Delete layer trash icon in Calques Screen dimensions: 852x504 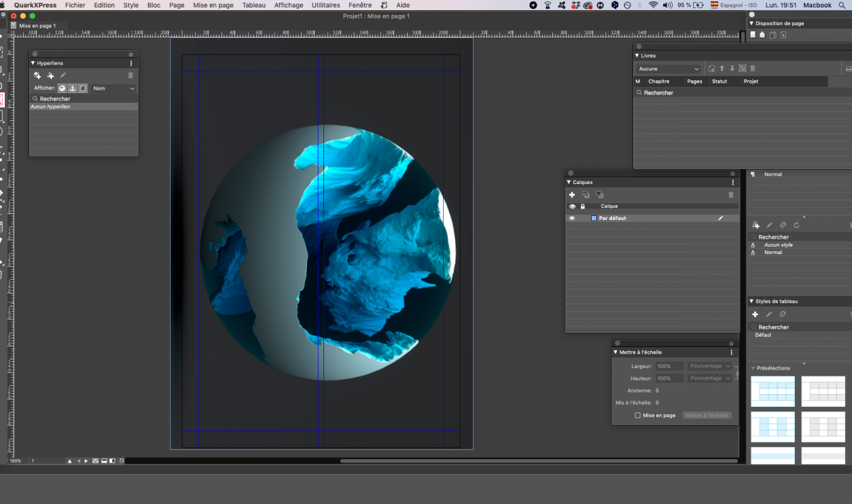(x=731, y=195)
